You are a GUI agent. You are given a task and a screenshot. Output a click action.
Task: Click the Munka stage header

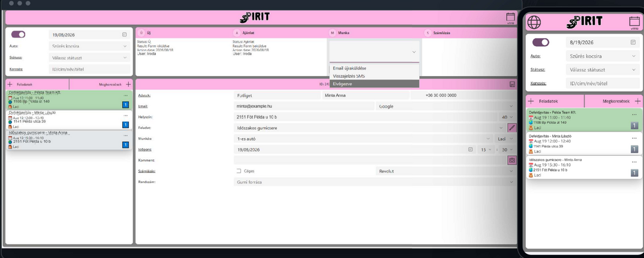point(375,33)
